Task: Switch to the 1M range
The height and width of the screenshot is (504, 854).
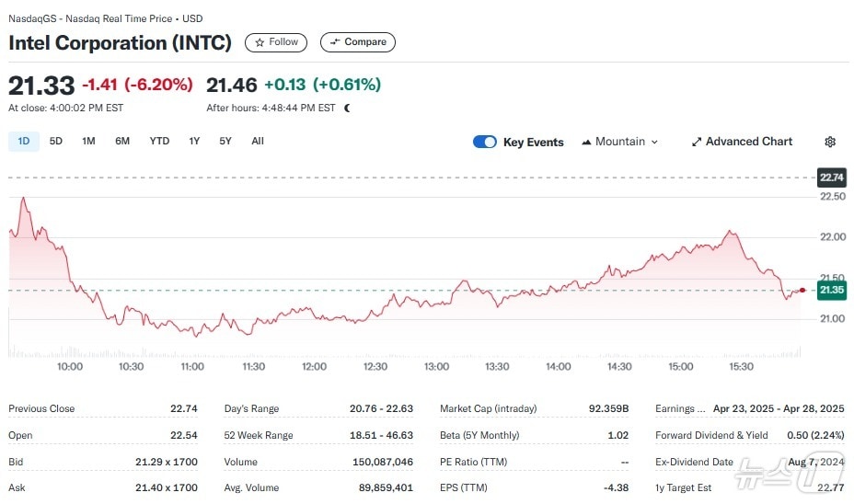Action: click(x=88, y=142)
